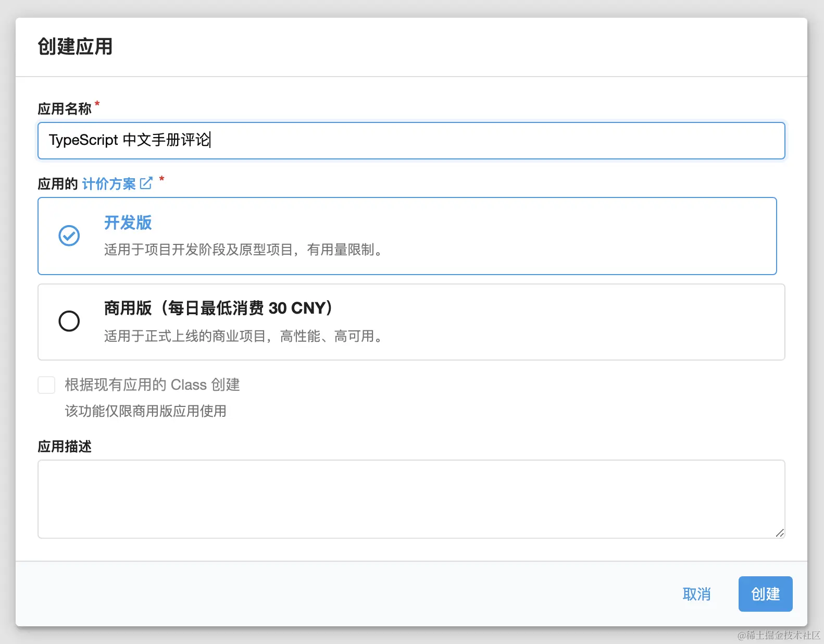Click the 应用名称 field label
824x644 pixels.
pyautogui.click(x=65, y=108)
